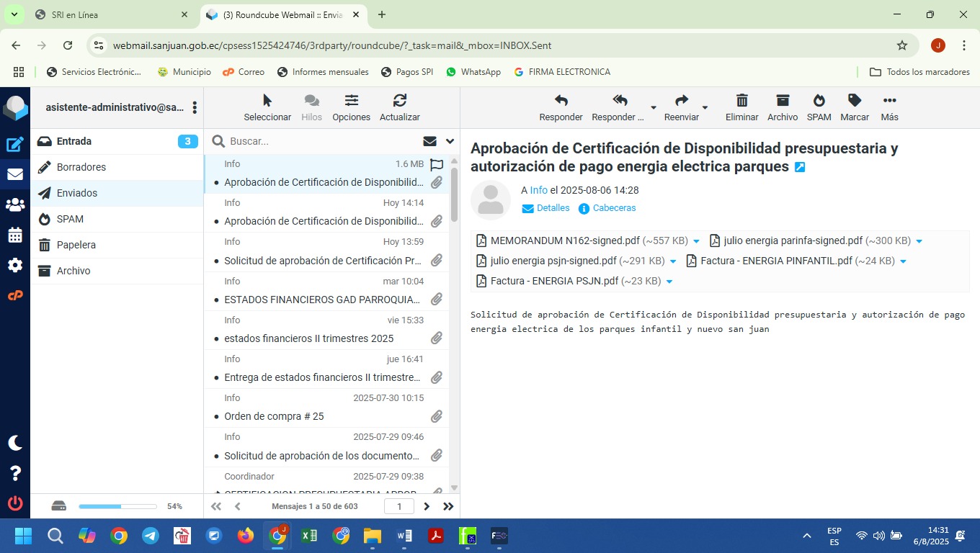The height and width of the screenshot is (553, 980).
Task: Open dropdown for MEMORANDUM N162-signed.pdf attachment
Action: point(696,241)
